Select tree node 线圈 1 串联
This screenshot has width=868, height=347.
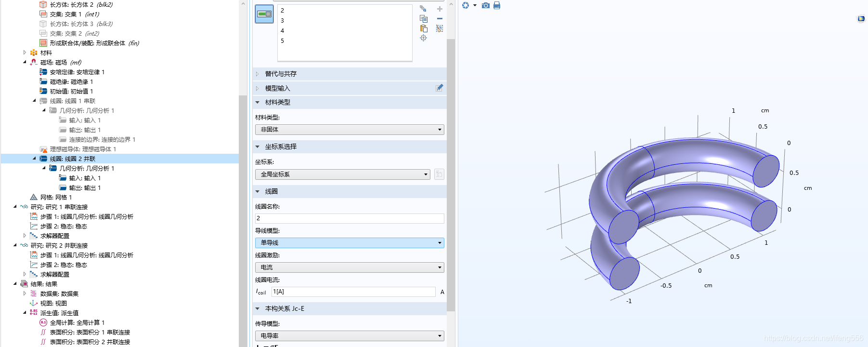(67, 101)
